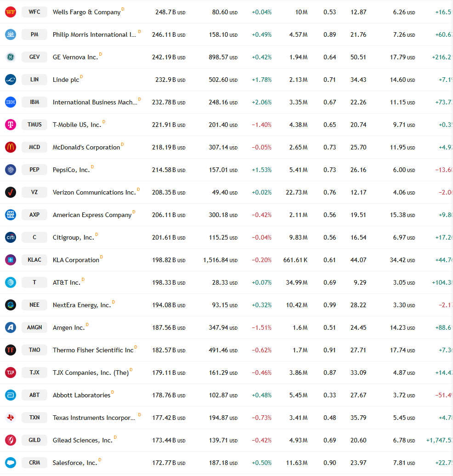Open the NEE ticker badge
The height and width of the screenshot is (476, 453).
tap(34, 305)
